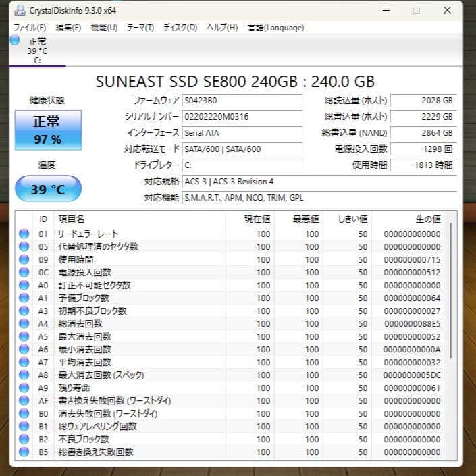Image resolution: width=476 pixels, height=476 pixels.
Task: Click the features field S.M.A.R.T., APM, NCQ
Action: (x=319, y=198)
